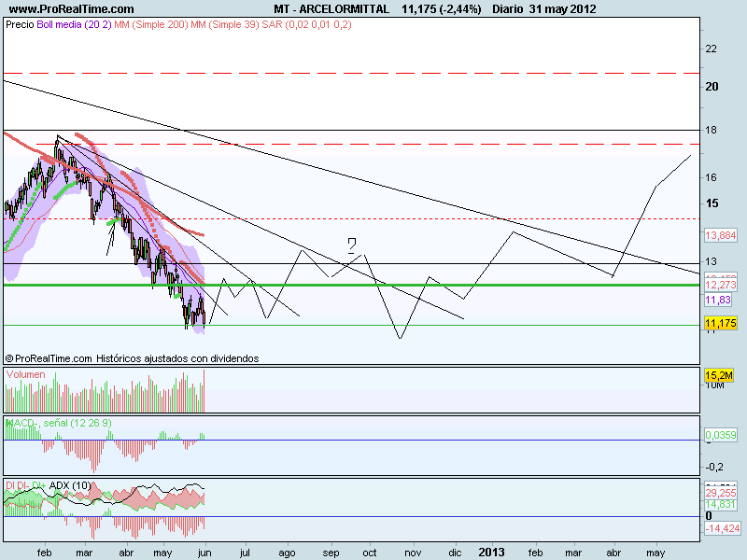Select the MM (Simple 200) indicator label
Viewport: 747px width, 560px height.
point(151,25)
